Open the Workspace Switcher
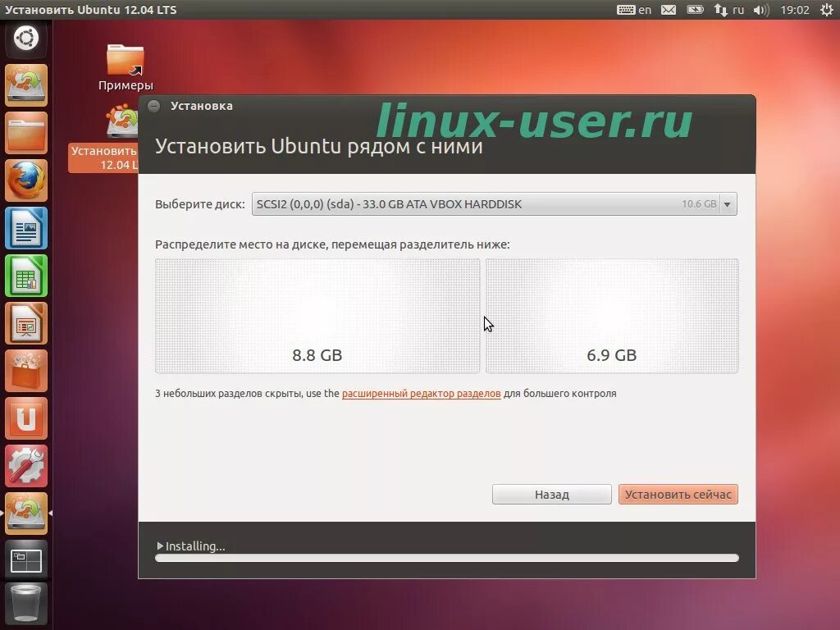 point(25,560)
